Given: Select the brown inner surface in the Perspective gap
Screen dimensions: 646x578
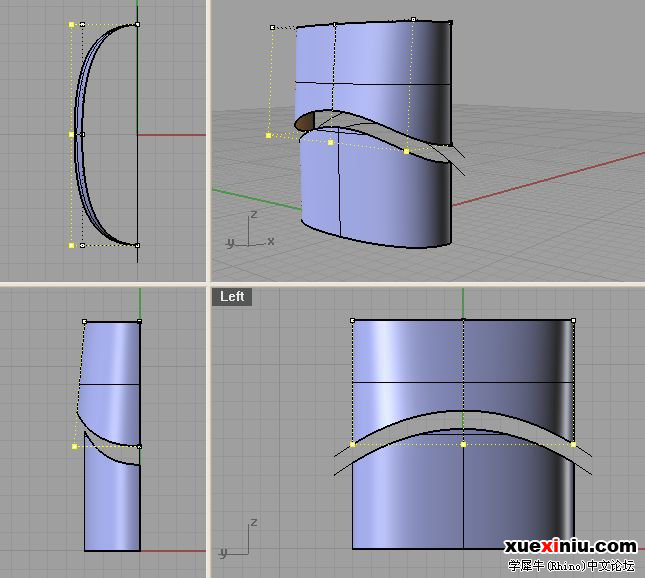Looking at the screenshot, I should [304, 123].
